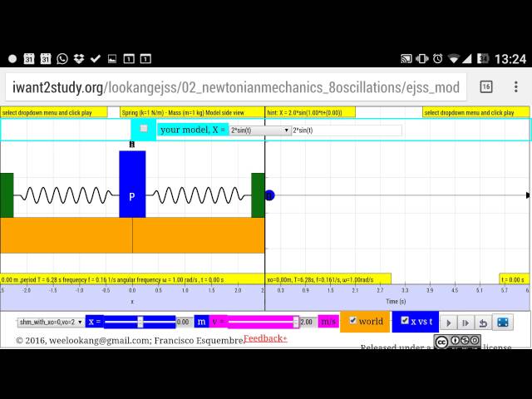Click the first calendar 31 notification icon
The height and width of the screenshot is (399, 532).
29,59
